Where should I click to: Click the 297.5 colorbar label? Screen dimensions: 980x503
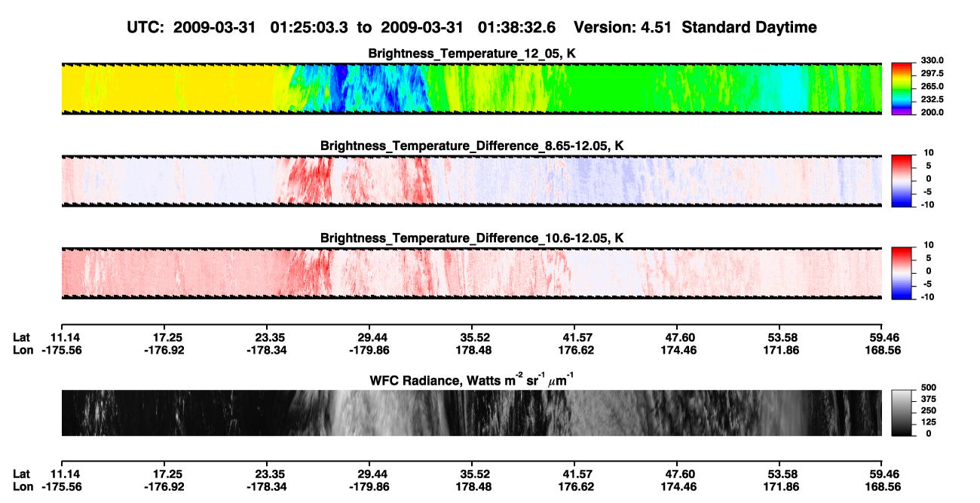[x=931, y=74]
